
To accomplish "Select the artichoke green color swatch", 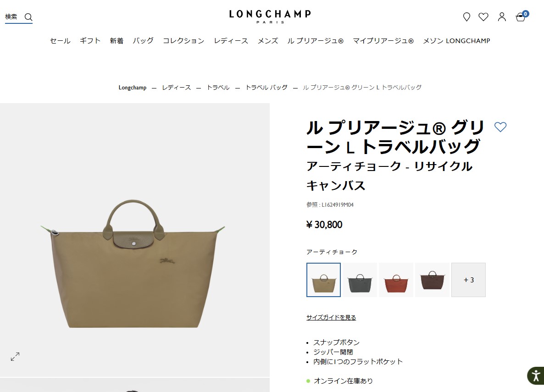I will point(323,280).
